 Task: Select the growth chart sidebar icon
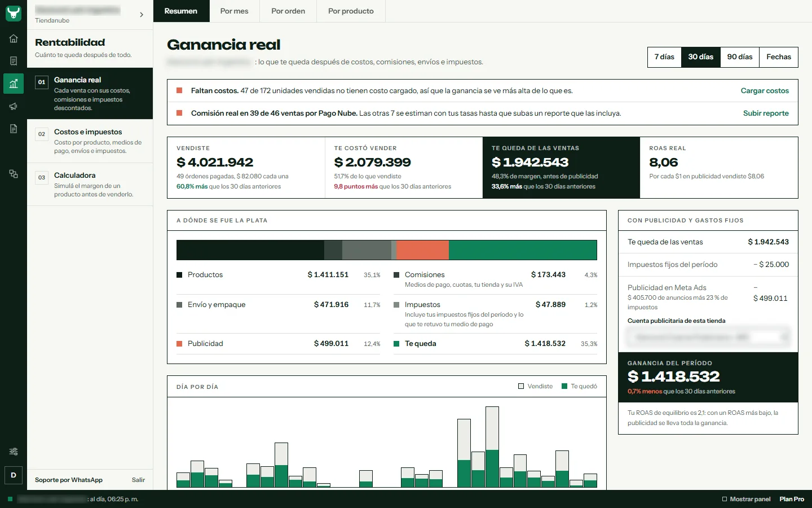pos(14,84)
